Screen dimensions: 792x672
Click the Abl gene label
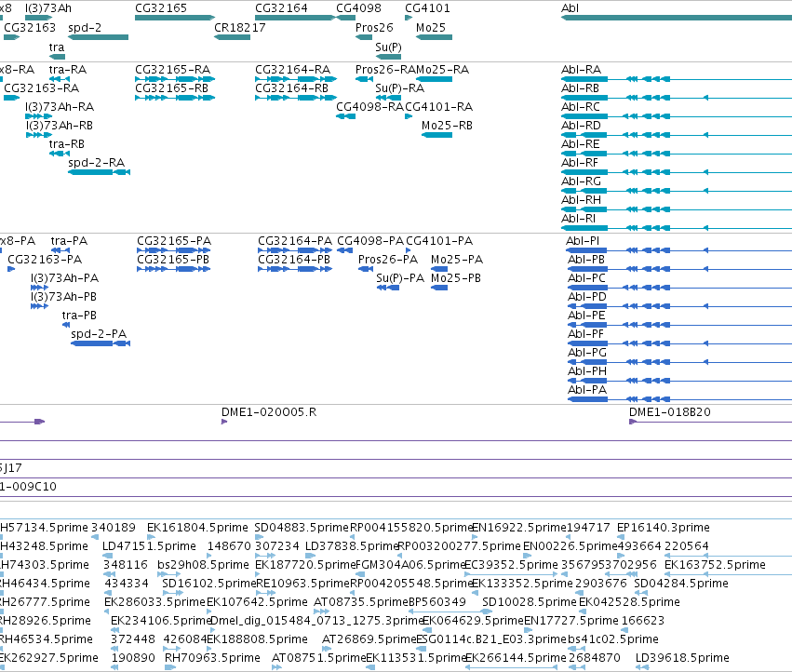pyautogui.click(x=570, y=8)
